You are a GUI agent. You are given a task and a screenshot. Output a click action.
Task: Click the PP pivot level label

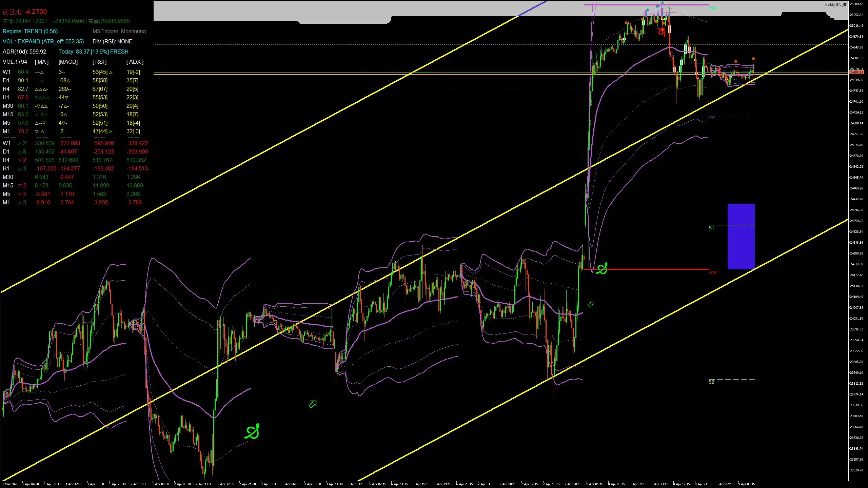(x=711, y=117)
